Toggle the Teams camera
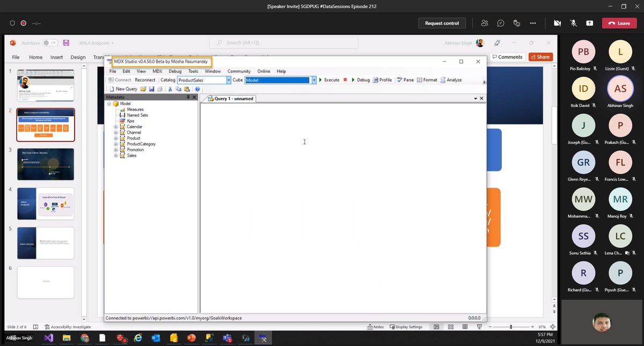The height and width of the screenshot is (346, 644). pos(557,23)
